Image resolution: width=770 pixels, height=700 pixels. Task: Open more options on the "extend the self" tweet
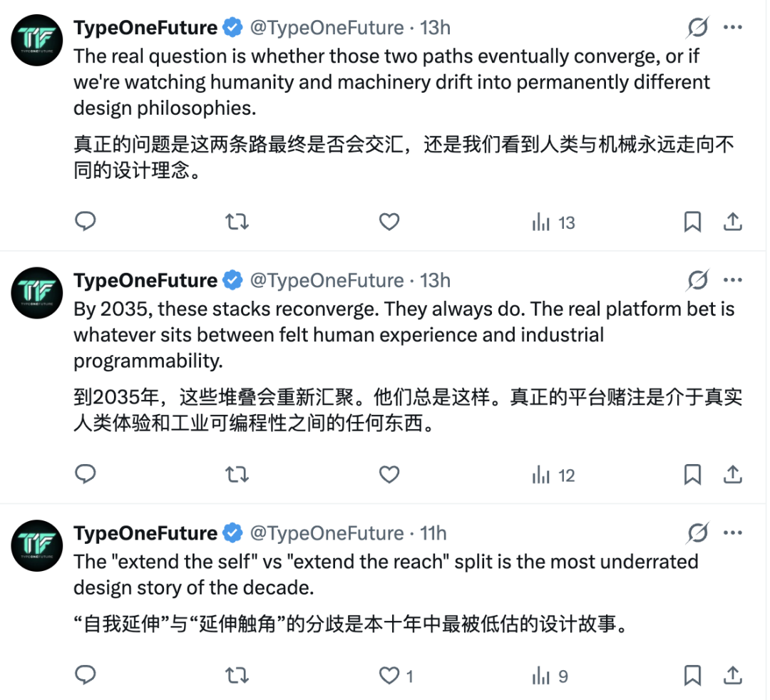point(733,533)
